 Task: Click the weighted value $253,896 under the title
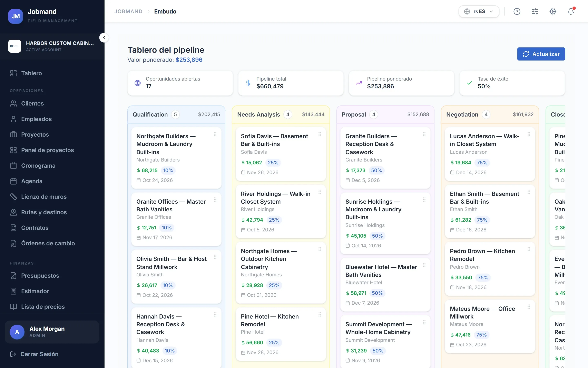click(x=189, y=60)
